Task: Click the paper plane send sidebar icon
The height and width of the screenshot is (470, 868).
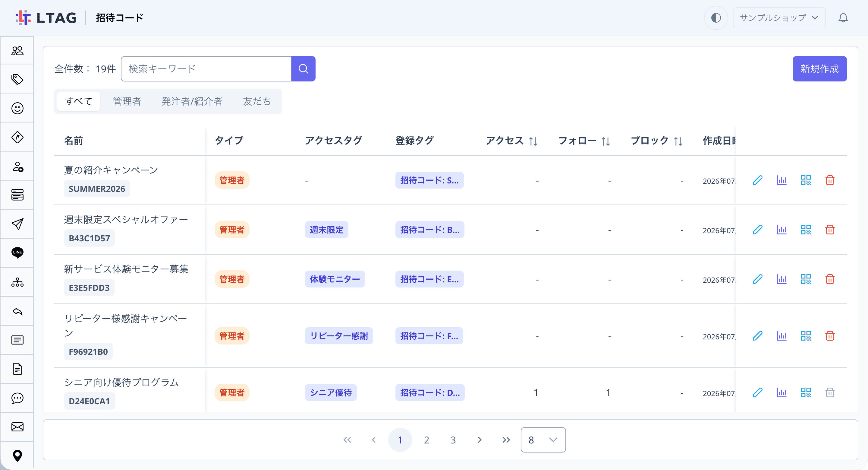Action: (x=17, y=224)
